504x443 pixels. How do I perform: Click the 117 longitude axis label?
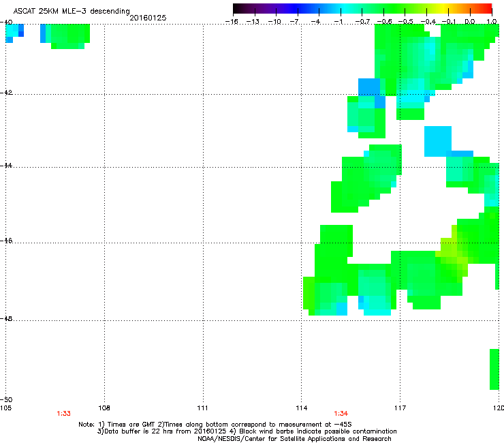(x=400, y=408)
